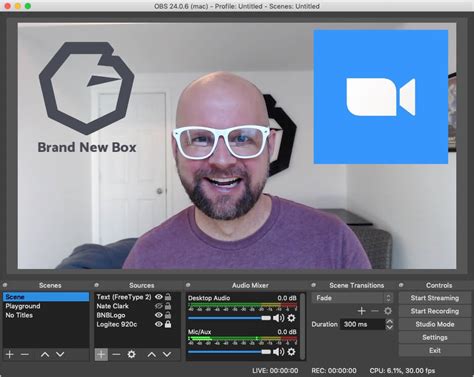The width and height of the screenshot is (474, 377).
Task: Adjust the Desktop Audio volume slider
Action: point(229,318)
